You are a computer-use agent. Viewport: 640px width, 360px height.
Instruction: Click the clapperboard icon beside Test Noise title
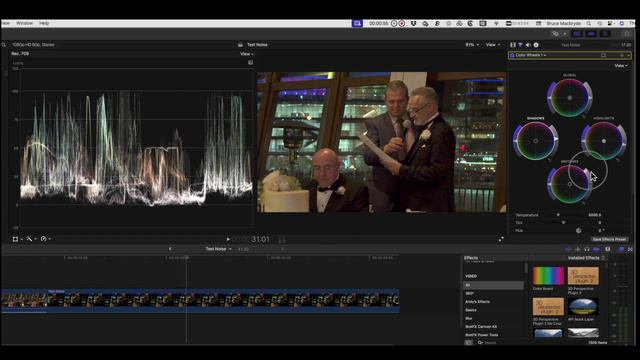click(240, 45)
